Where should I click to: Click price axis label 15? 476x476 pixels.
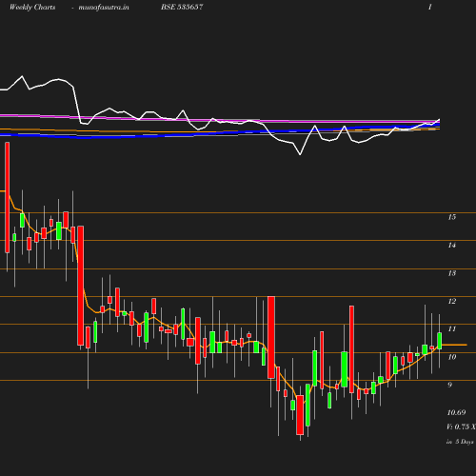pyautogui.click(x=452, y=217)
